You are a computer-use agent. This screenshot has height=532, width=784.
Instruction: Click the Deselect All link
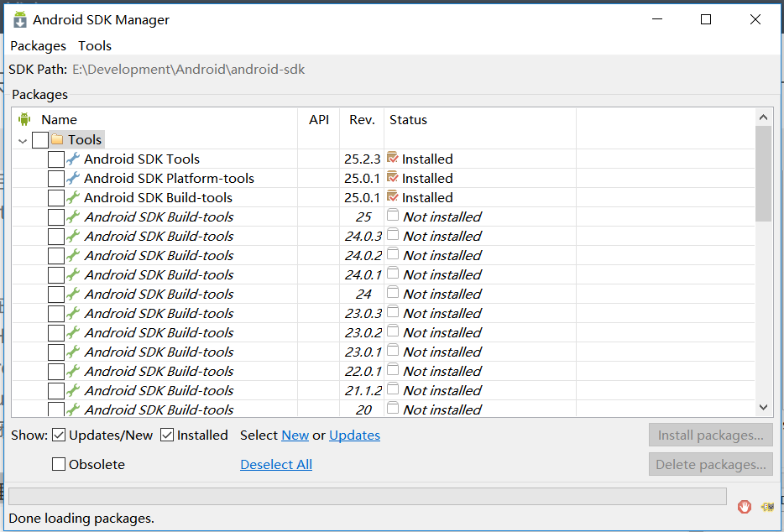click(x=276, y=465)
